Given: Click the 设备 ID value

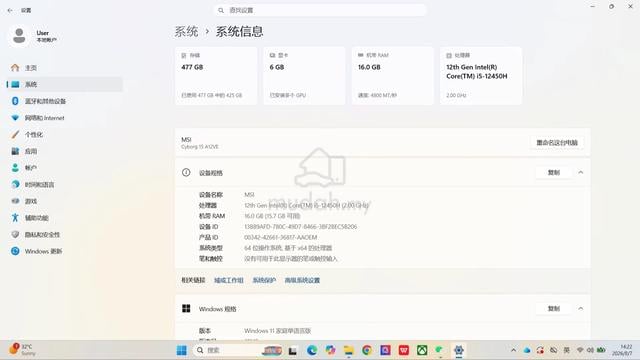Looking at the screenshot, I should 300,227.
